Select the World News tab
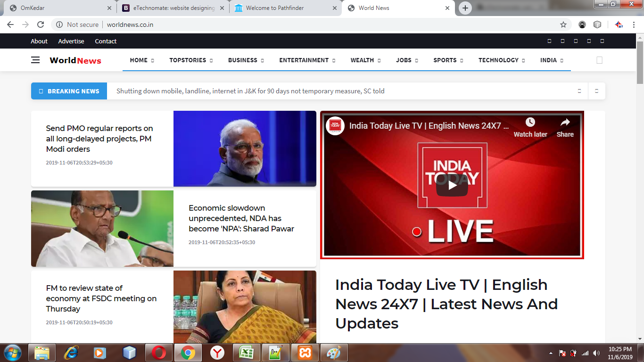The image size is (644, 362). pyautogui.click(x=398, y=8)
